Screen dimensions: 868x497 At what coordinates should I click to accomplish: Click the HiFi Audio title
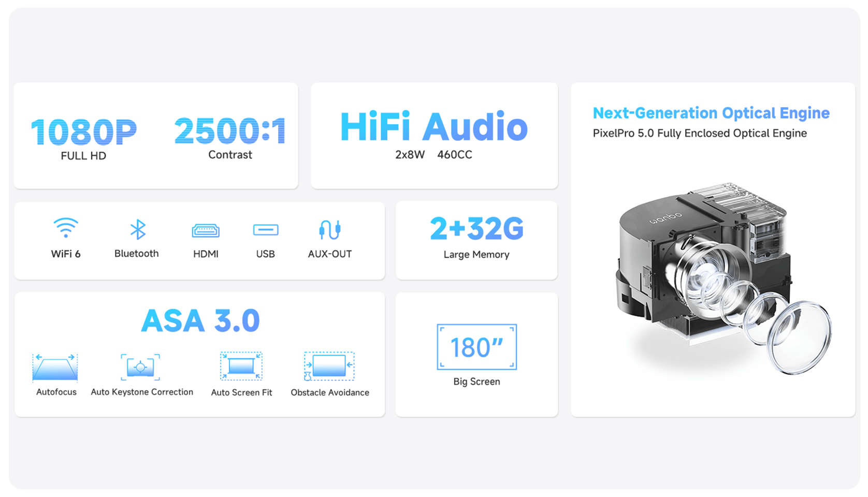(x=434, y=127)
